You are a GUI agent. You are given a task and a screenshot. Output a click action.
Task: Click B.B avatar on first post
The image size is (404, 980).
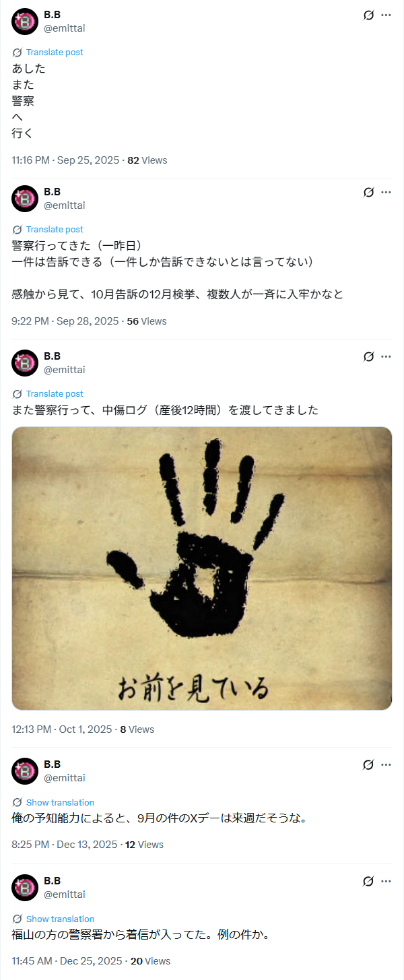pyautogui.click(x=25, y=22)
